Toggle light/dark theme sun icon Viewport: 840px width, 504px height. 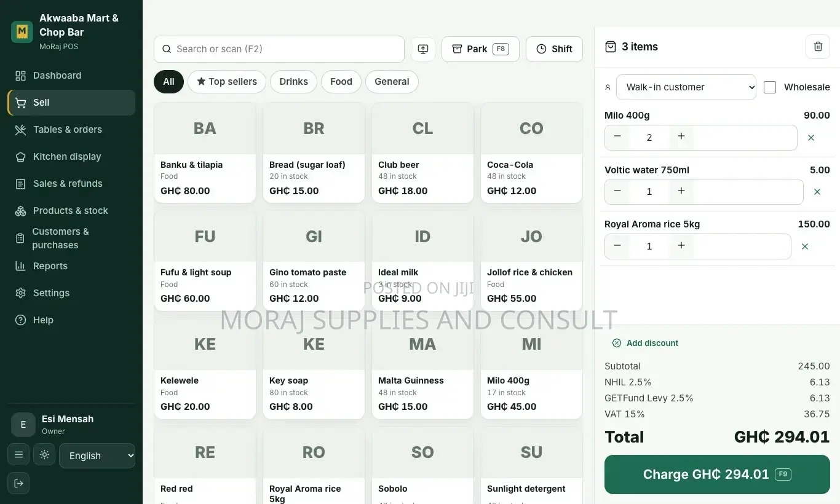pyautogui.click(x=44, y=455)
